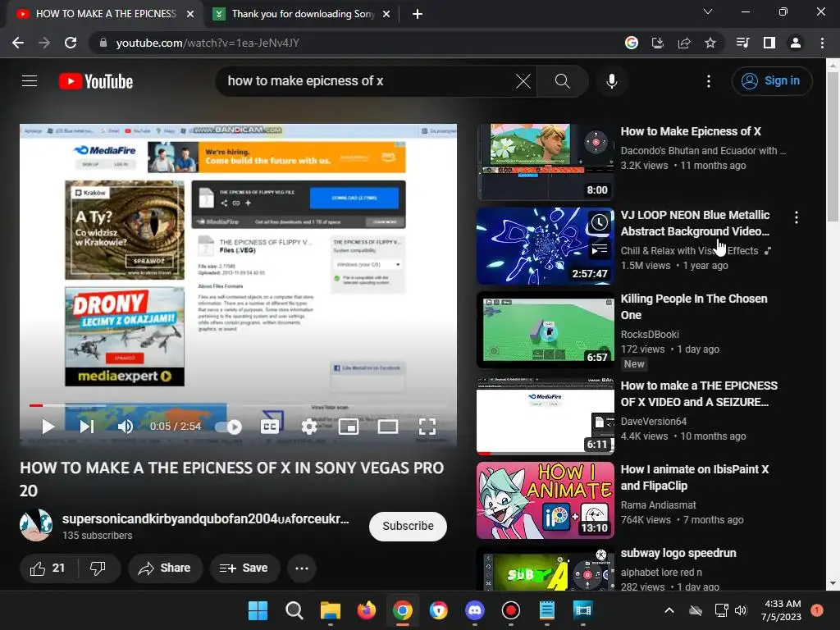Open options menu for VJ LOOP video
Screen dimensions: 840x630
click(x=796, y=217)
